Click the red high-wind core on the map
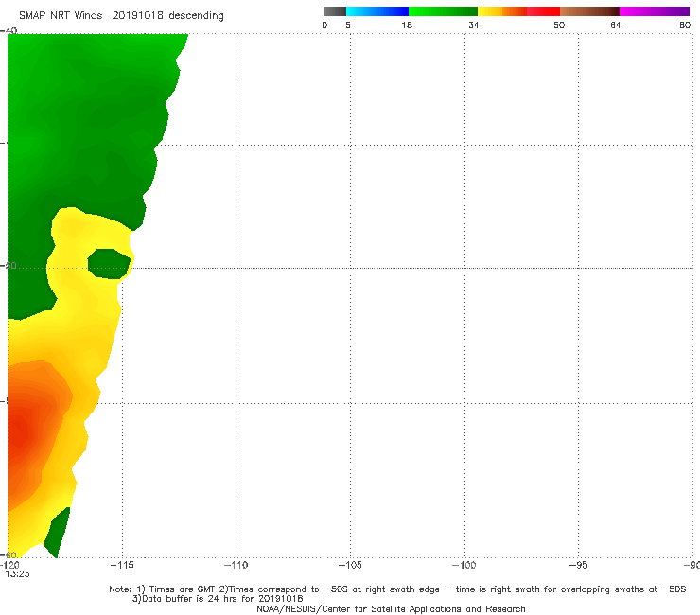This screenshot has width=700, height=615. point(18,431)
